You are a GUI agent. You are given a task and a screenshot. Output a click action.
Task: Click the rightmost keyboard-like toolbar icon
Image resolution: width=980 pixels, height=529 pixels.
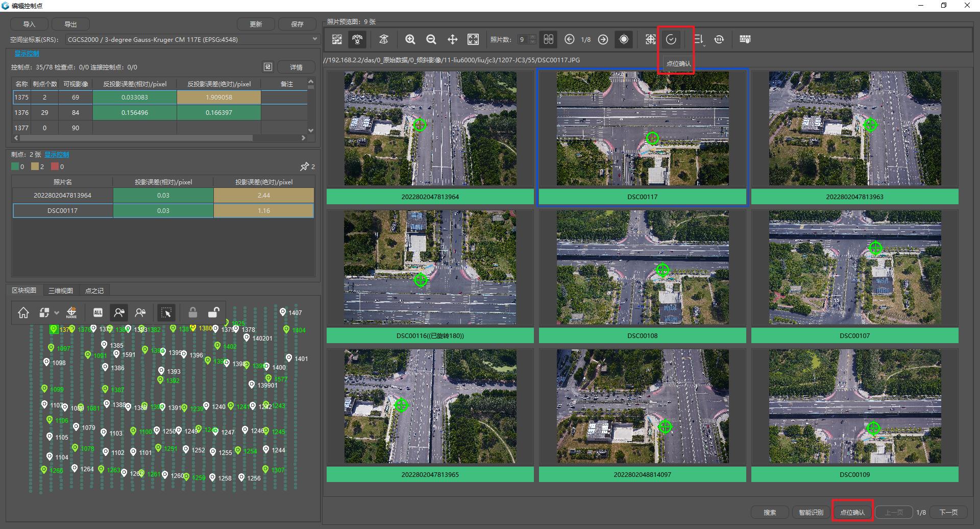coord(745,39)
